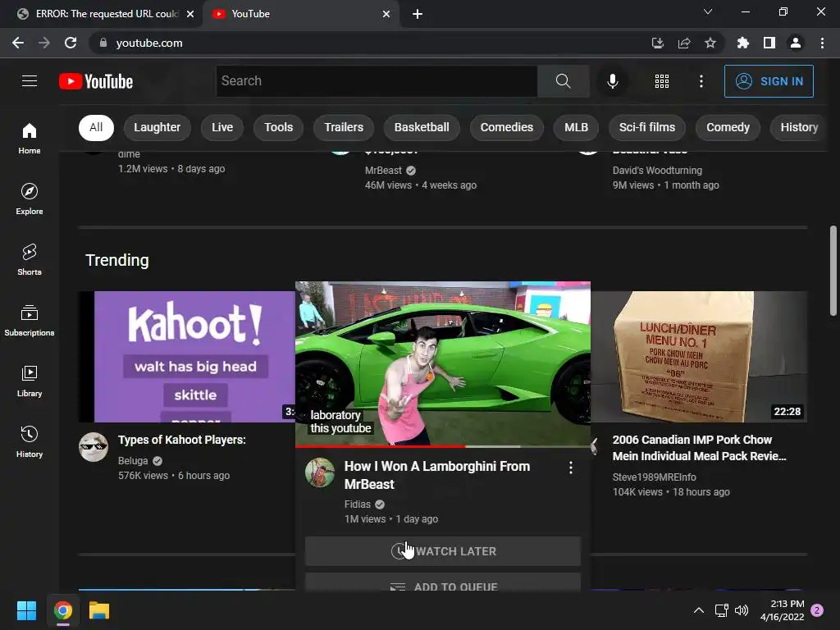Open How I Won A Lamborghini title
The width and height of the screenshot is (840, 630).
(x=436, y=475)
